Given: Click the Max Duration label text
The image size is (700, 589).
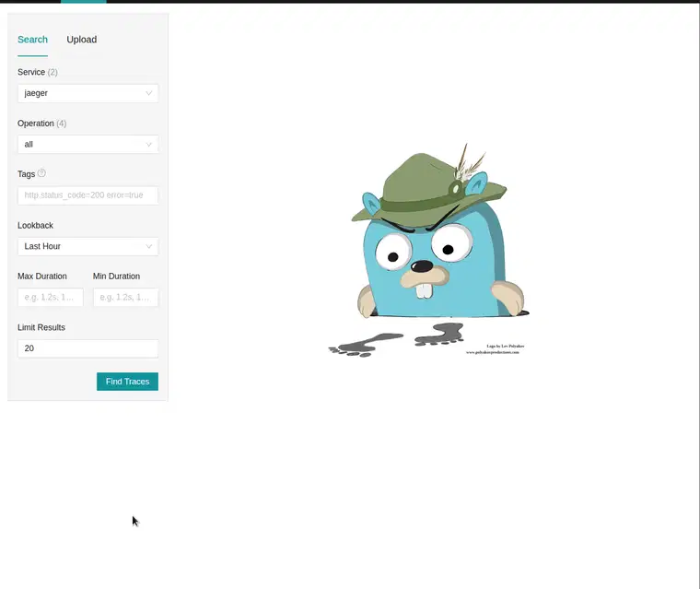Looking at the screenshot, I should point(42,277).
